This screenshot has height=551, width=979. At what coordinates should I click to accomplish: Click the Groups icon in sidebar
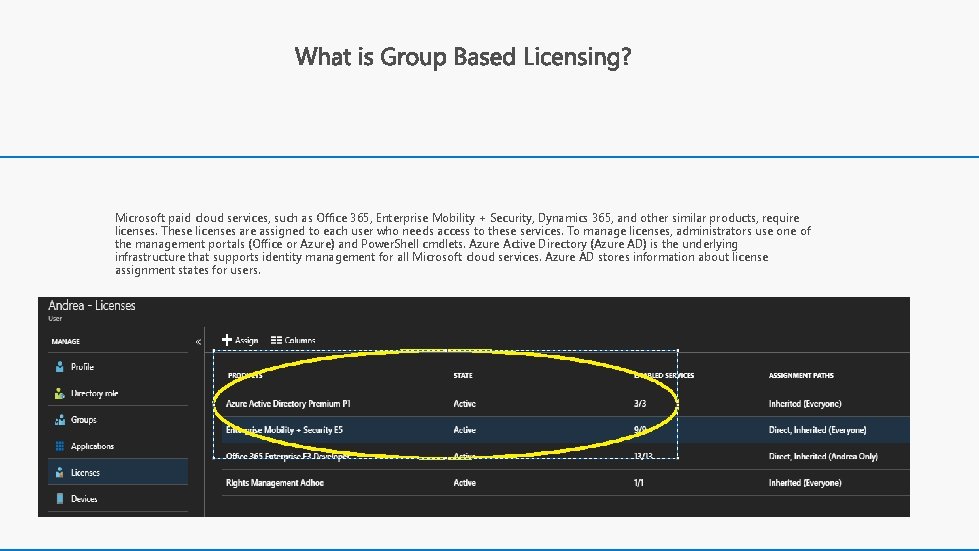pos(59,420)
